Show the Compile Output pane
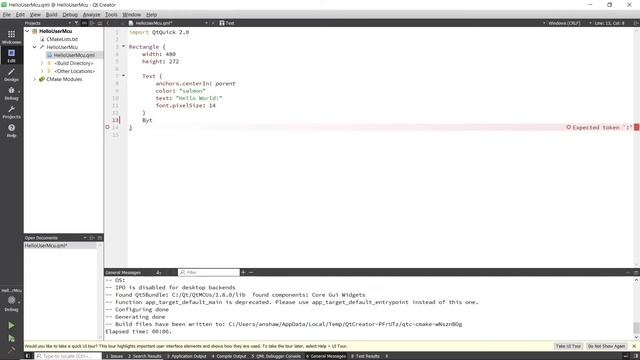The height and width of the screenshot is (360, 640). (x=229, y=356)
